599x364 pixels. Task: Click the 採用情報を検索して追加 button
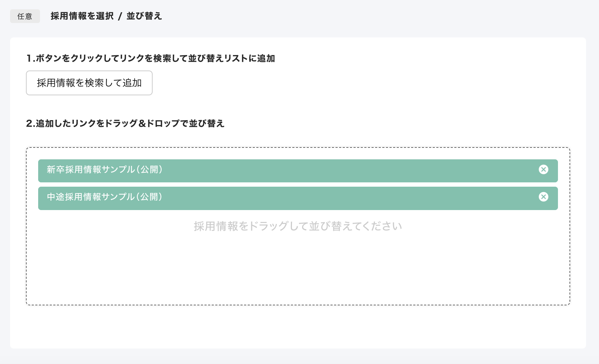pyautogui.click(x=89, y=83)
